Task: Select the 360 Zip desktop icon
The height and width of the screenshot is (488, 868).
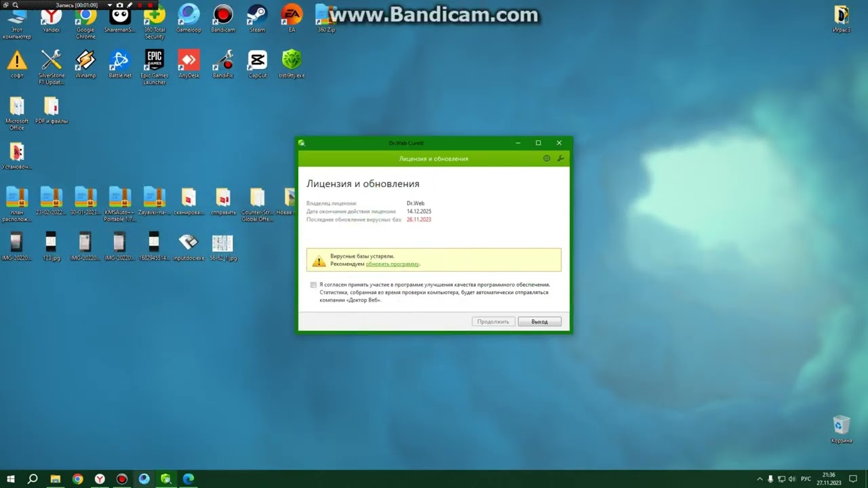Action: pos(326,18)
